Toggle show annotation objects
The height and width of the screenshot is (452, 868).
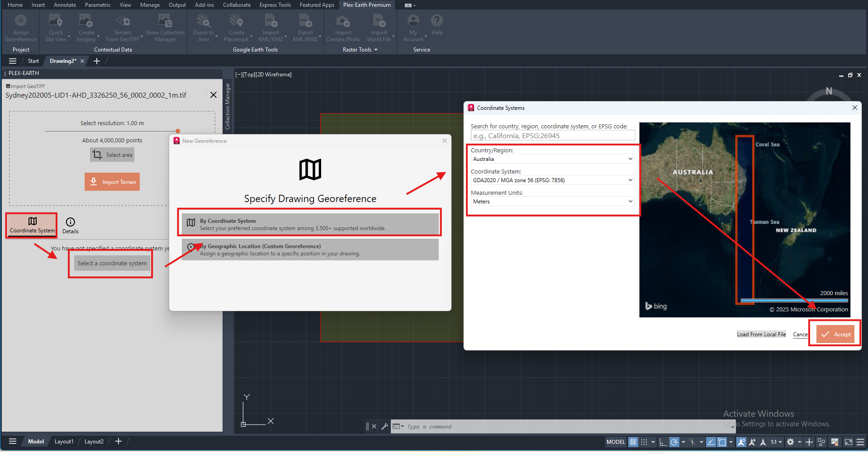(x=741, y=442)
